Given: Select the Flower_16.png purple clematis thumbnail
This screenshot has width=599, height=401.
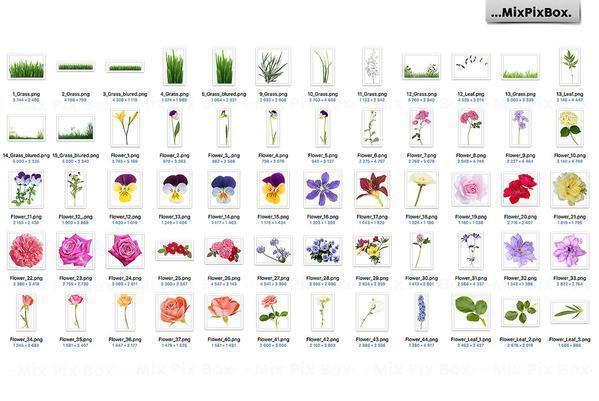Looking at the screenshot, I should (323, 189).
